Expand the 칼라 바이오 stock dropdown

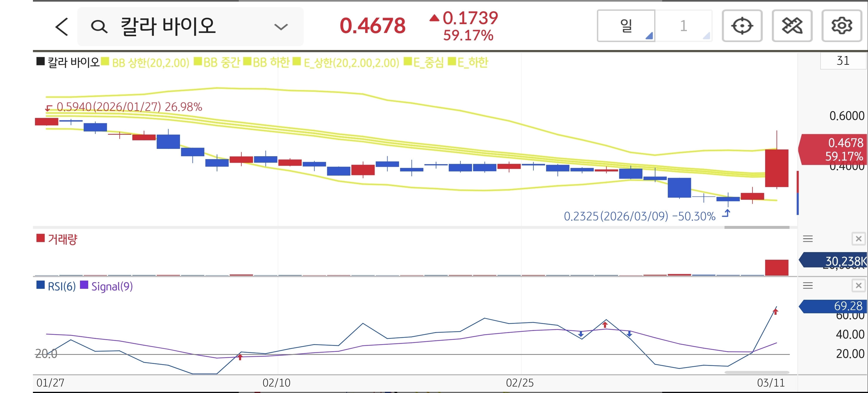(281, 27)
